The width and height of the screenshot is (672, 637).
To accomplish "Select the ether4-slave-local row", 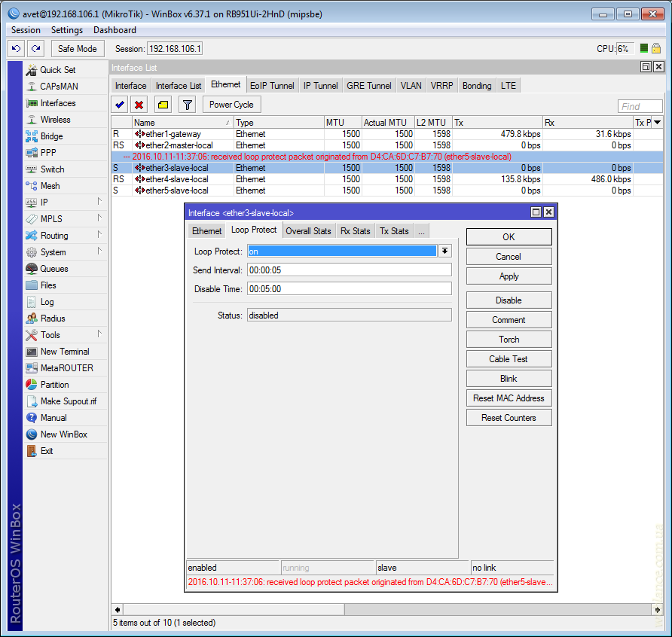I will (x=387, y=179).
